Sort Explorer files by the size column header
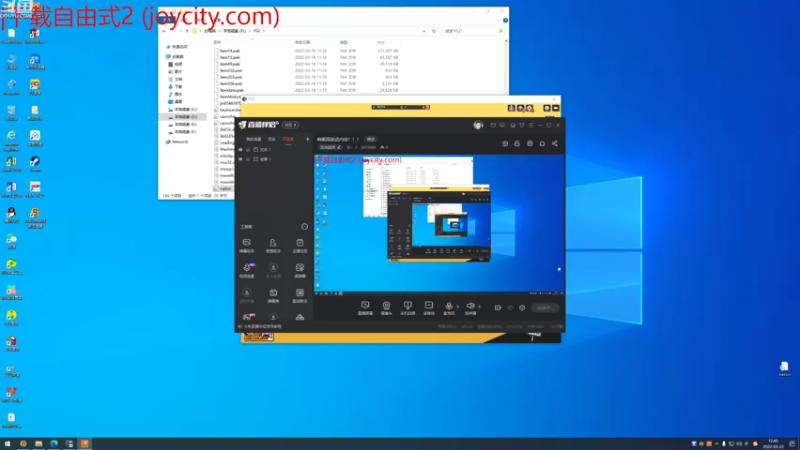Image resolution: width=800 pixels, height=450 pixels. click(x=381, y=42)
